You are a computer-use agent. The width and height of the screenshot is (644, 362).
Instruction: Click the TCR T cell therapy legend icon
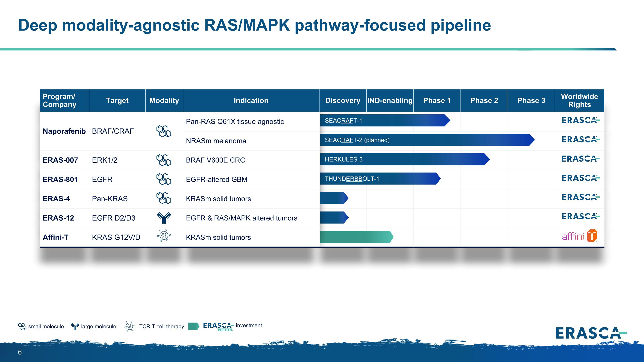[129, 326]
